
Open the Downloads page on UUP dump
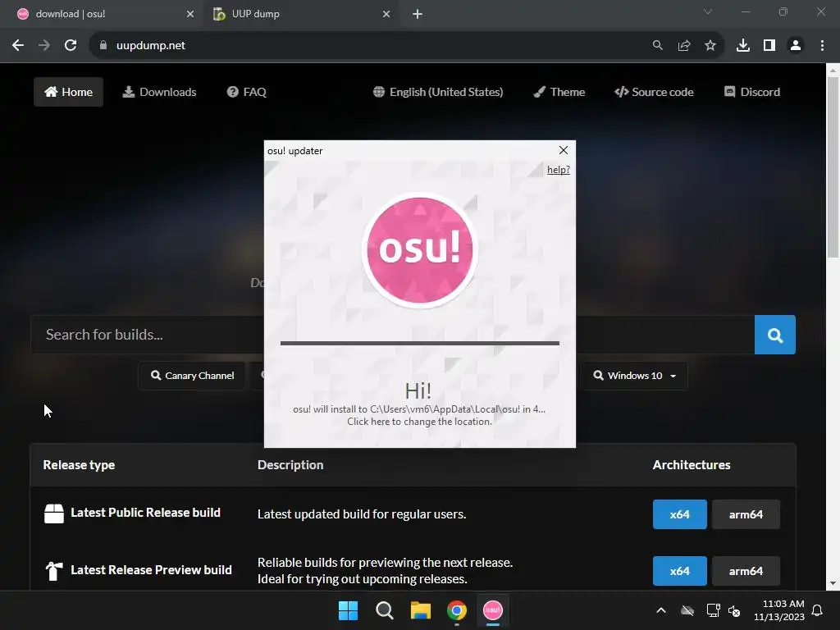160,92
